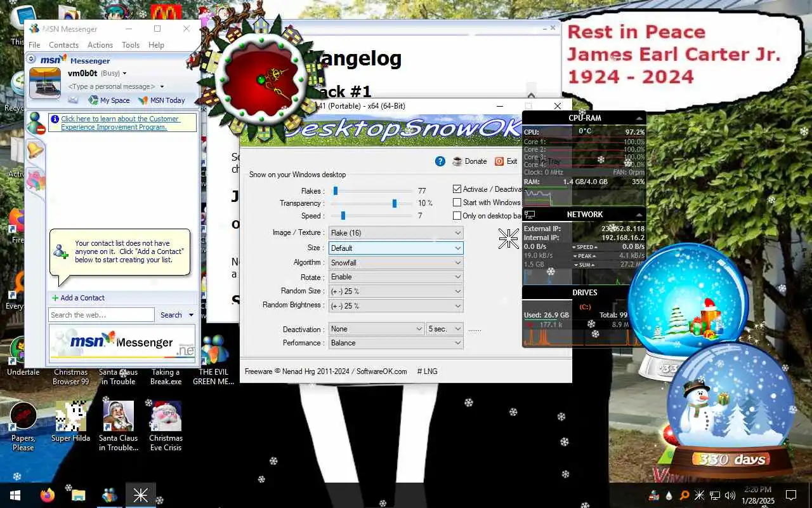Open the THE EVIL GREEN ME... desktop shortcut

(213, 360)
